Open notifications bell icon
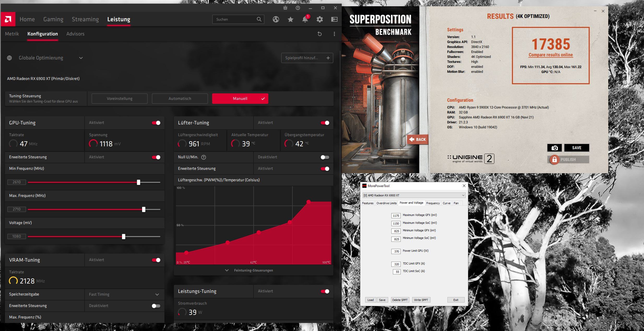The image size is (644, 331). click(x=305, y=19)
